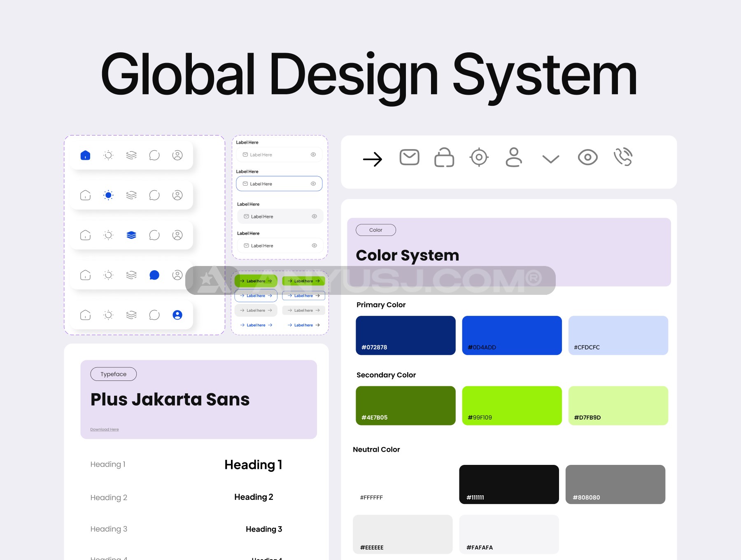This screenshot has width=741, height=560.
Task: Click the Color pill tag
Action: 376,230
